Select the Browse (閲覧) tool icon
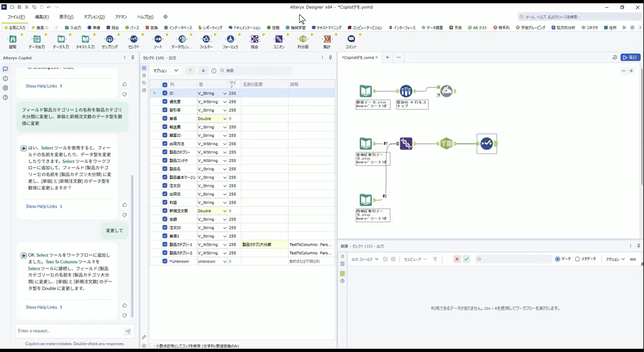 (x=13, y=39)
